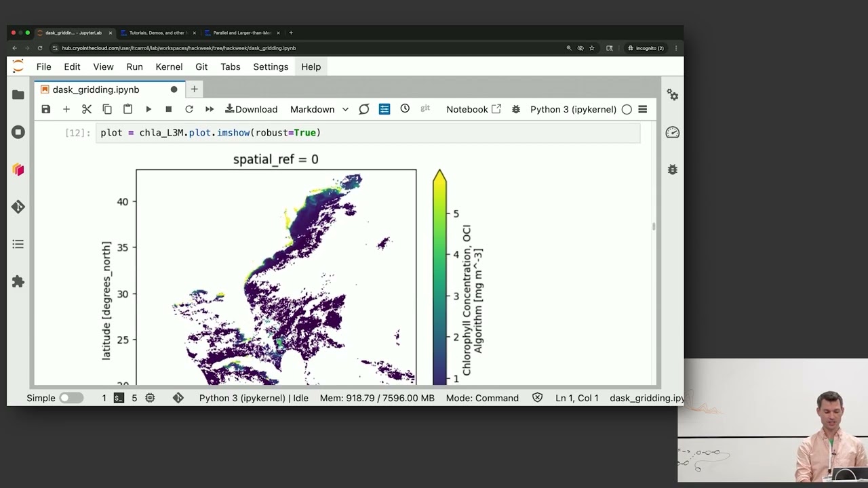This screenshot has height=488, width=868.
Task: Open the Markdown cell type dropdown
Action: point(319,109)
